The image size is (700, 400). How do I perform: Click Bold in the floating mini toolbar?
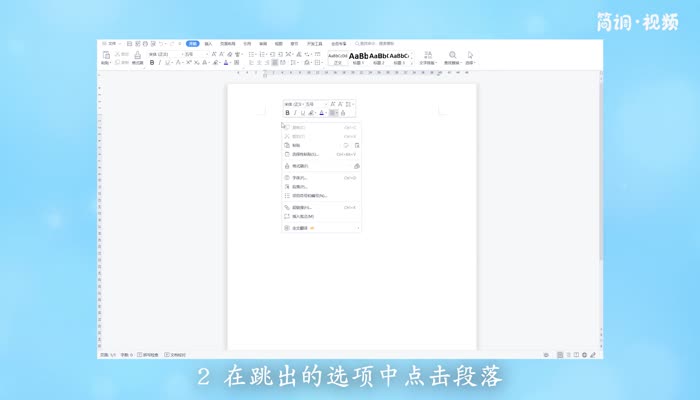(x=287, y=113)
